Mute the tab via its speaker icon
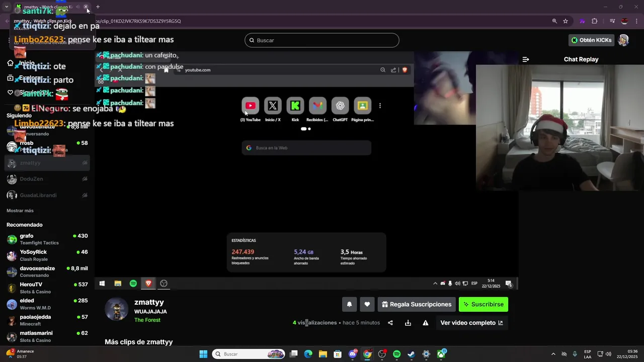 [x=77, y=7]
